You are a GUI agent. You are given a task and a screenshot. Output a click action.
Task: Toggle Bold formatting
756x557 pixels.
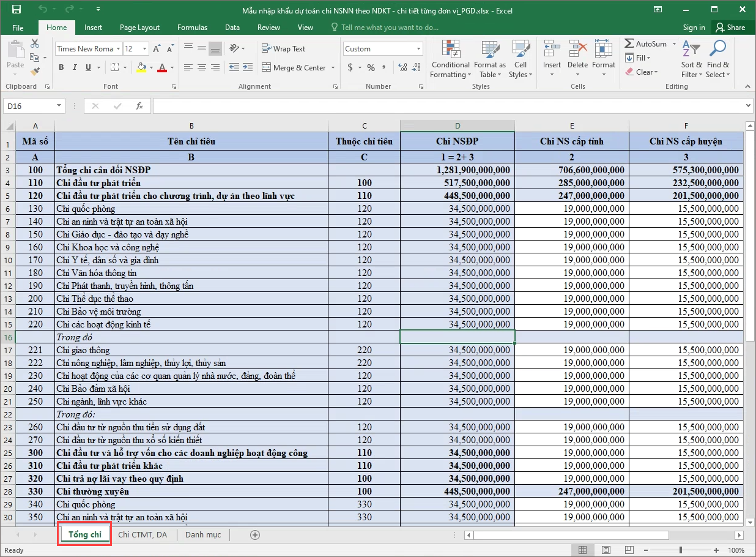(x=61, y=67)
